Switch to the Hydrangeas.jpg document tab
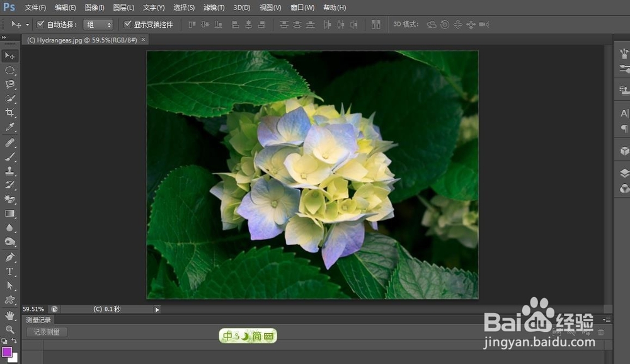This screenshot has width=630, height=364. pos(82,40)
